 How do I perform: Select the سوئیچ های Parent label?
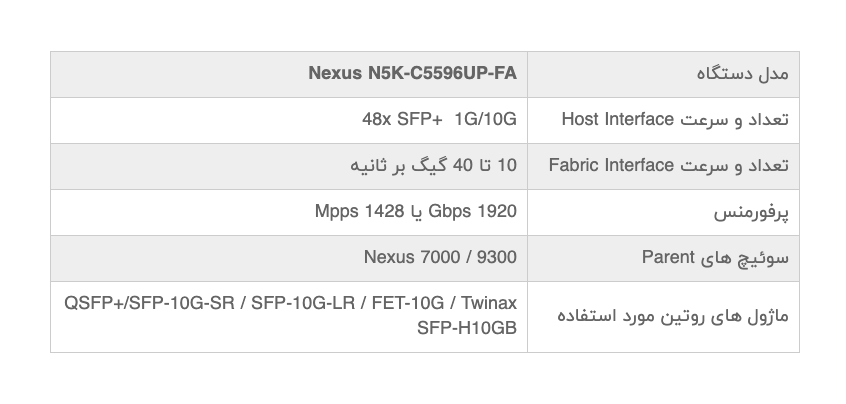(x=715, y=257)
